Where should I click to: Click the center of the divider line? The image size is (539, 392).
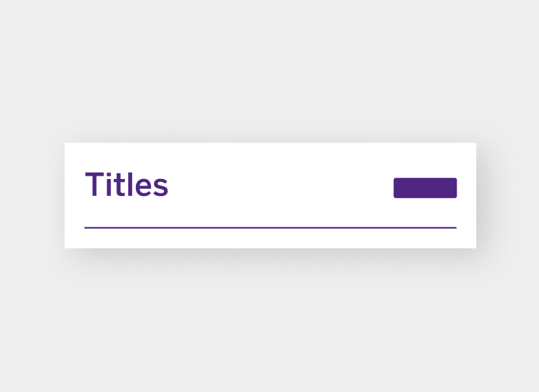click(x=270, y=227)
